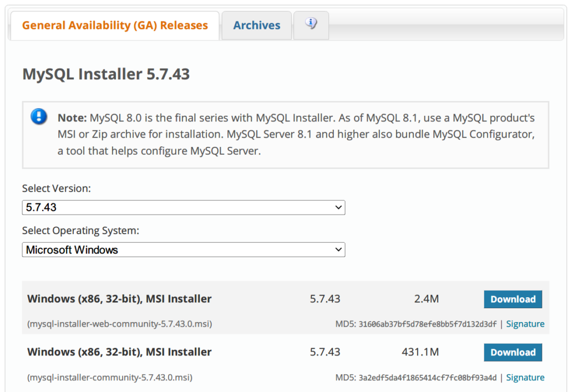568x392 pixels.
Task: Open Signature link for mysql-installer-community file
Action: (525, 378)
